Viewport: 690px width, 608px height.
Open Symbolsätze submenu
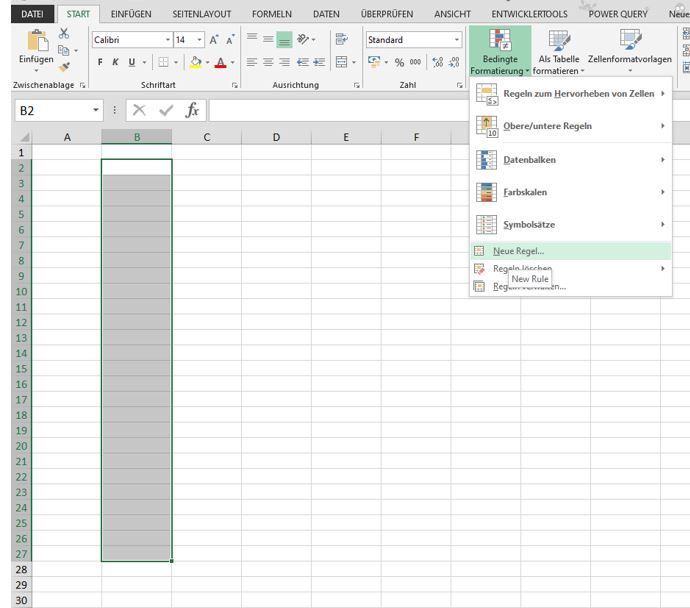point(571,225)
